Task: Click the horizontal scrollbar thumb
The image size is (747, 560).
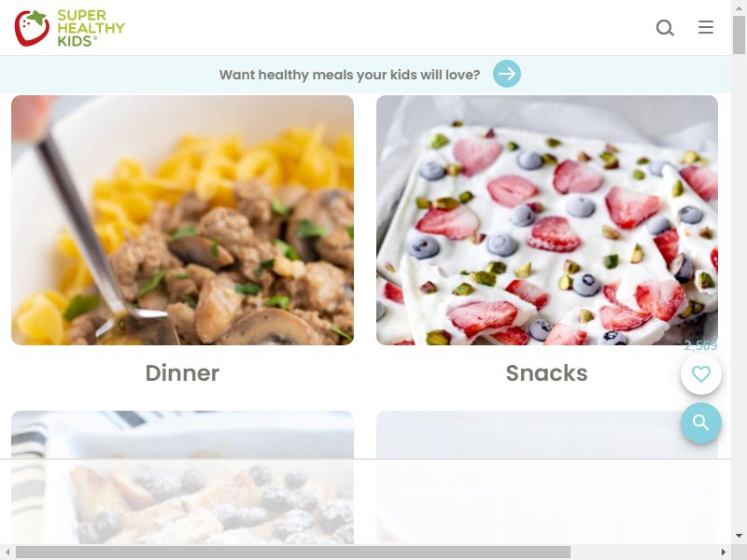Action: pos(293,553)
